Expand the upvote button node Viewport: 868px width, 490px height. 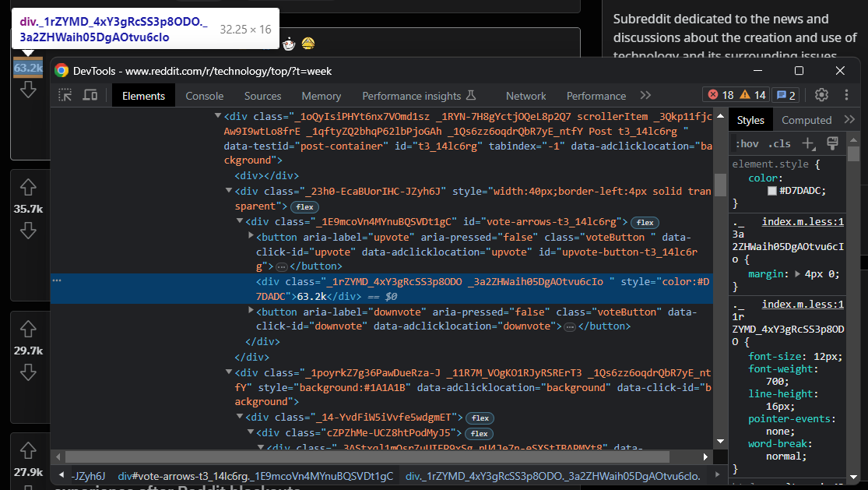click(251, 237)
